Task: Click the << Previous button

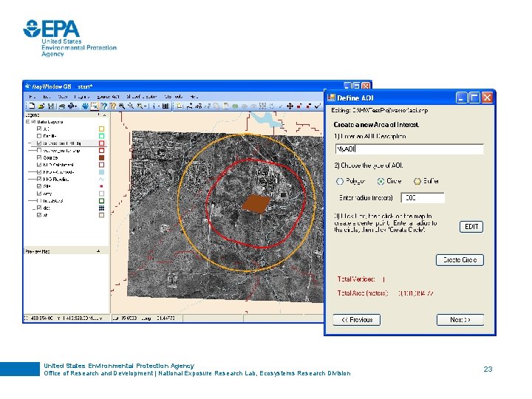Action: 357,320
